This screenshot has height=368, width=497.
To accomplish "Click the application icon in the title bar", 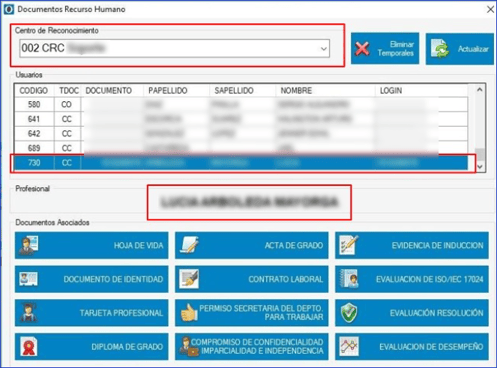I will (9, 9).
